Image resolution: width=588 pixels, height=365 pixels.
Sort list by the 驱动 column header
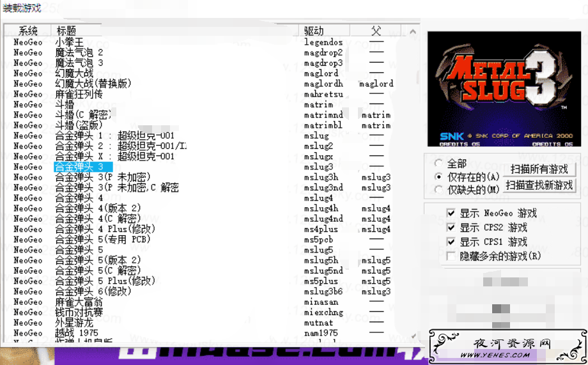314,31
